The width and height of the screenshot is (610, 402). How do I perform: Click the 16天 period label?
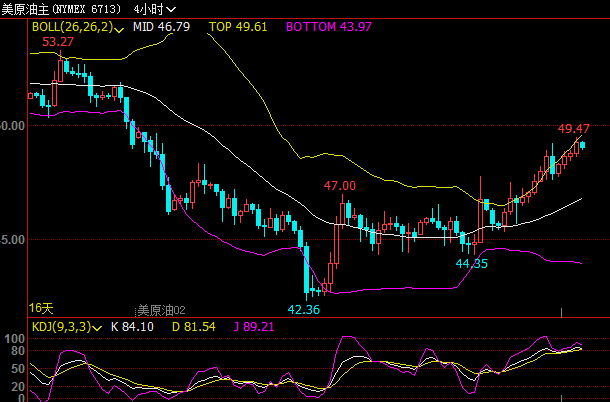pyautogui.click(x=41, y=309)
